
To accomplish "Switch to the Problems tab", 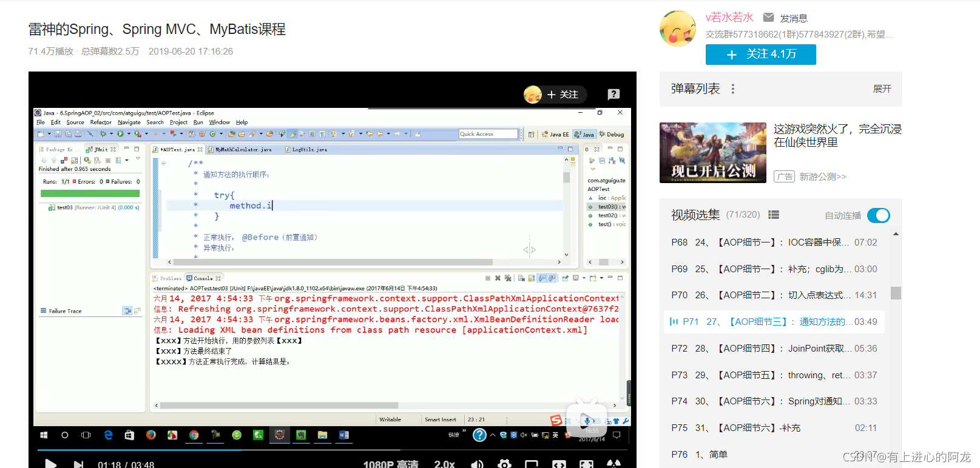I will tap(167, 278).
